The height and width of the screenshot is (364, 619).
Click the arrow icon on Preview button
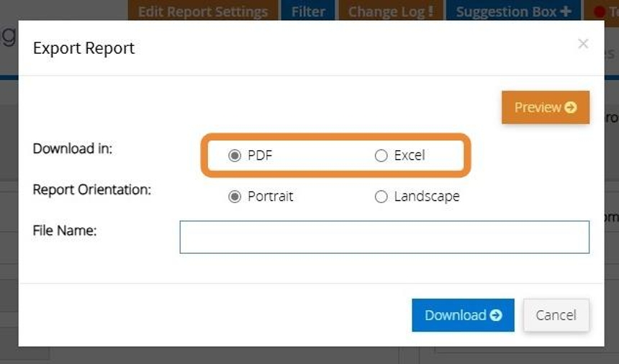pos(571,107)
